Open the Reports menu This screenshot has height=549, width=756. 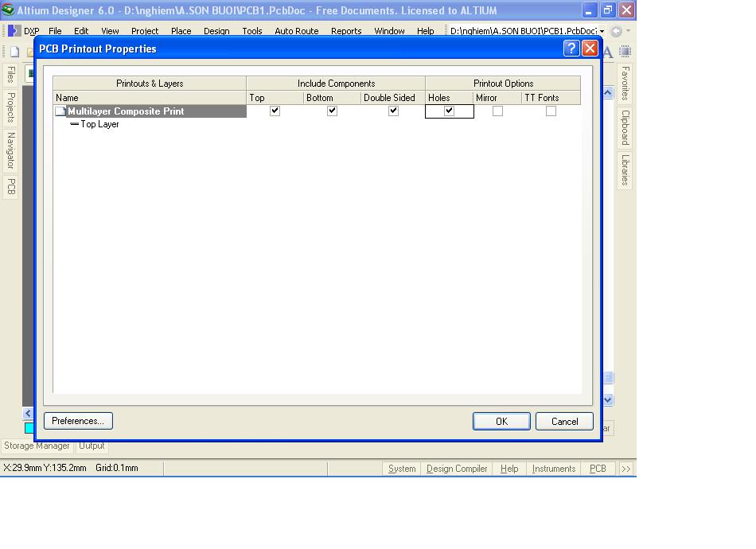346,31
